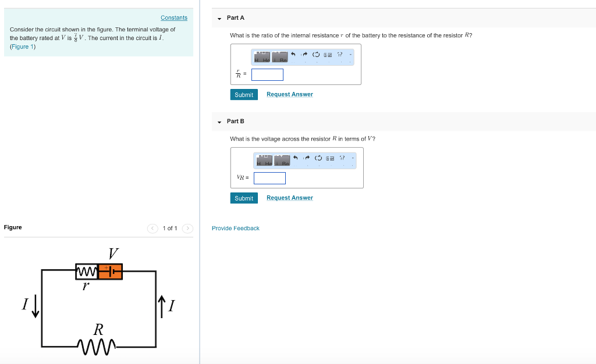Screen dimensions: 596x364
Task: Click Request Answer for Part A
Action: pos(289,94)
